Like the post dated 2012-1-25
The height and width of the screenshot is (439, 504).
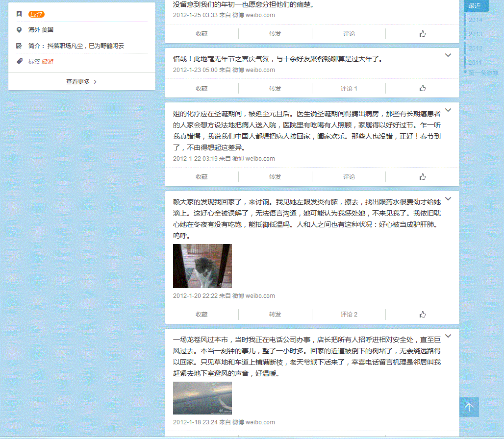422,34
